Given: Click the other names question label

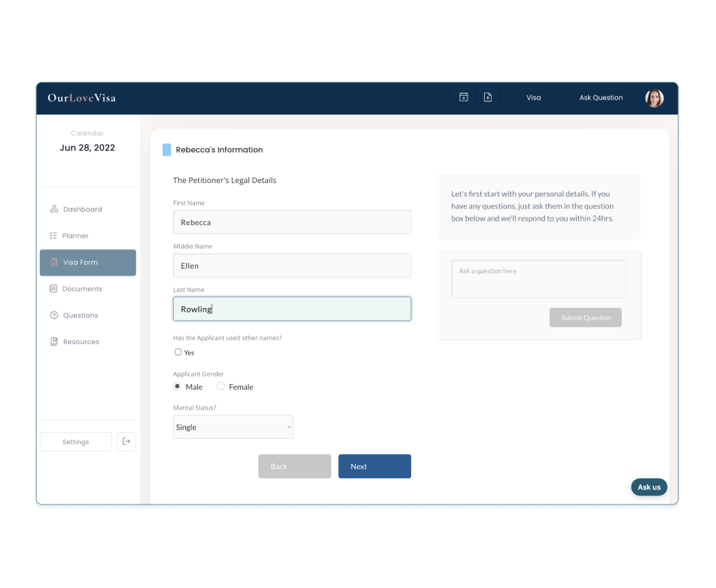Looking at the screenshot, I should [227, 338].
